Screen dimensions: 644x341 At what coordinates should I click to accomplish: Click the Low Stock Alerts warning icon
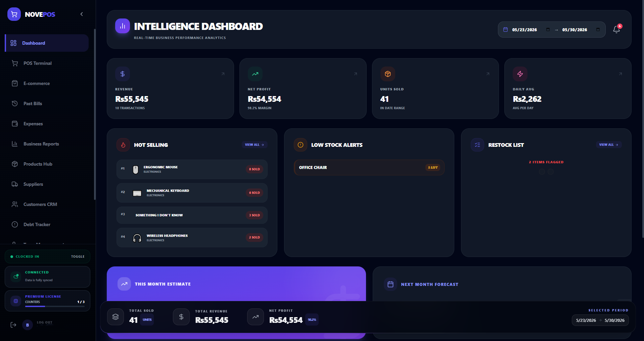coord(301,145)
